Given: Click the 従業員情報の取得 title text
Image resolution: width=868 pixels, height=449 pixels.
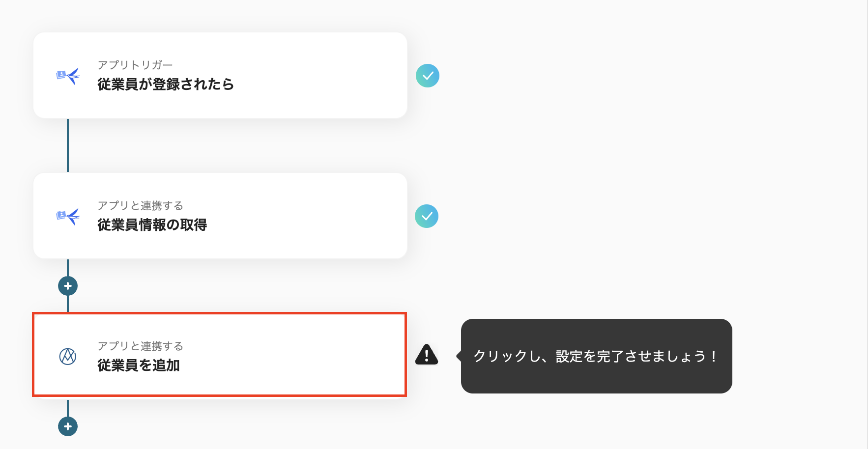Looking at the screenshot, I should point(152,225).
